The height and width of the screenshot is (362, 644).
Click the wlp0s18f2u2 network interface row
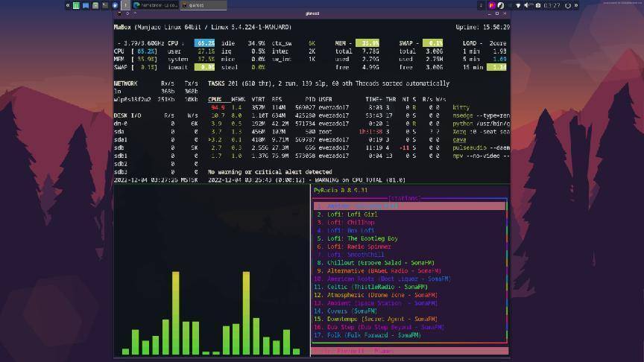coord(156,99)
